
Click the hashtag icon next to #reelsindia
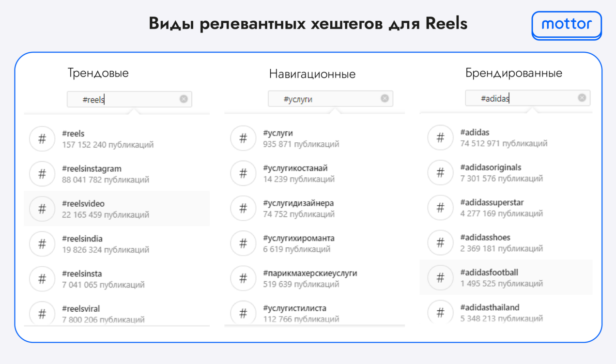tap(42, 243)
